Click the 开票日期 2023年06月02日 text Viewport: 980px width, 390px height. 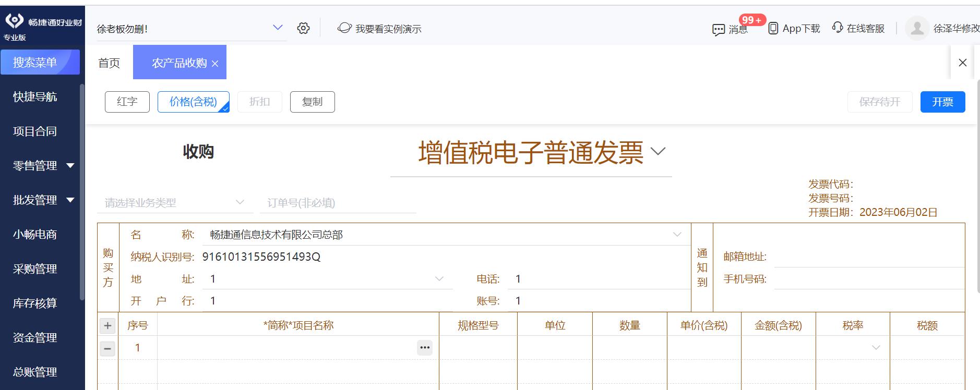click(873, 212)
